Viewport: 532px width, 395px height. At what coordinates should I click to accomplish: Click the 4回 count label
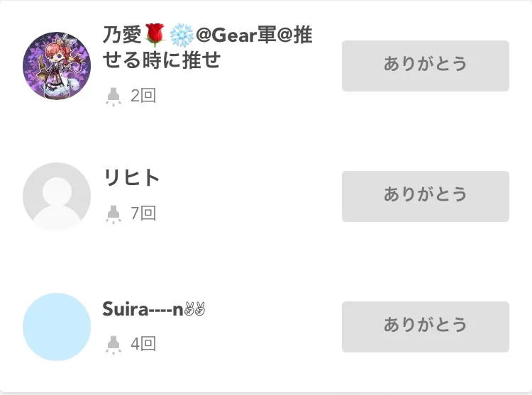click(143, 344)
